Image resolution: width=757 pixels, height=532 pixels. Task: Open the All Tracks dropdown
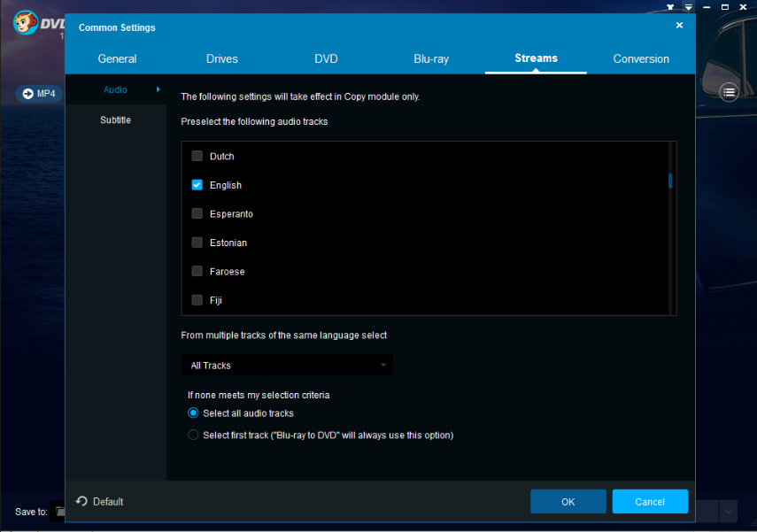(287, 365)
